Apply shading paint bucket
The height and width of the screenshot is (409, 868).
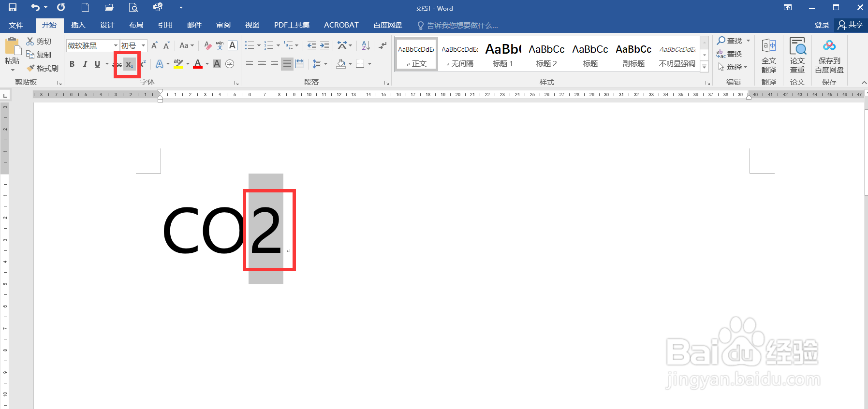pos(341,64)
